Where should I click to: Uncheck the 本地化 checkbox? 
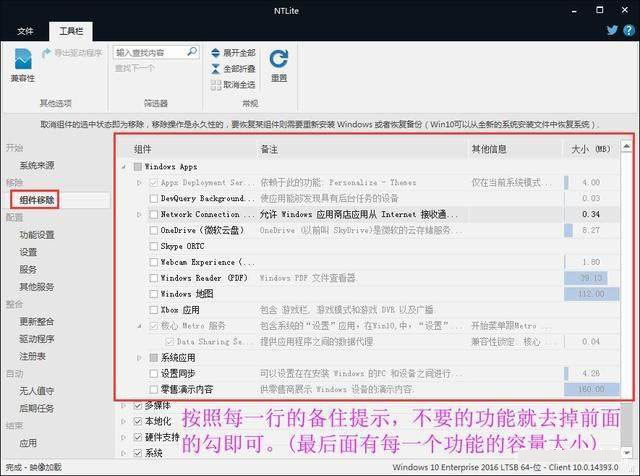138,421
